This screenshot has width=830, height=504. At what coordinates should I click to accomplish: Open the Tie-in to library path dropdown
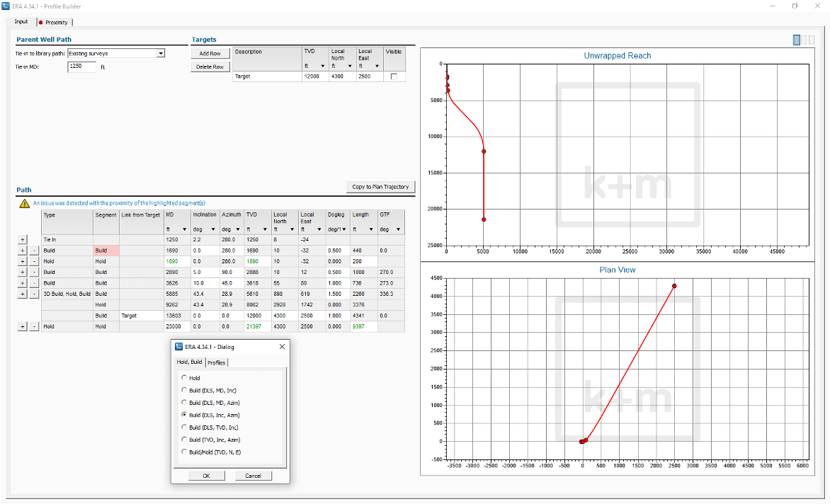[160, 53]
